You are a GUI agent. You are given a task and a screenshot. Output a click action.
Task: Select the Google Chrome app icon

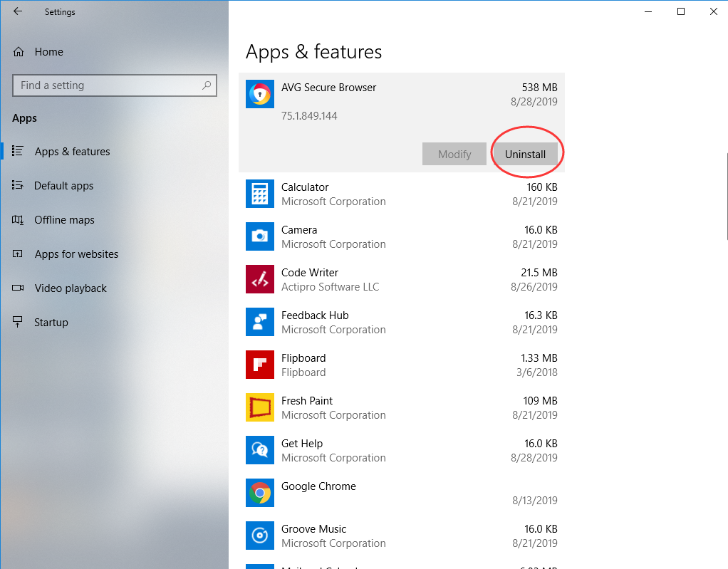pyautogui.click(x=260, y=493)
